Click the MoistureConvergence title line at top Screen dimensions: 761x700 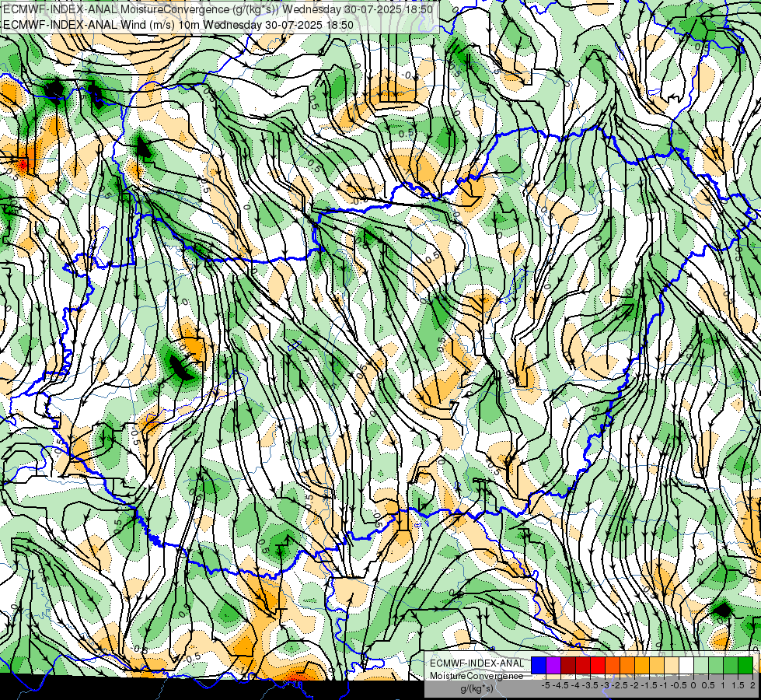(x=218, y=9)
